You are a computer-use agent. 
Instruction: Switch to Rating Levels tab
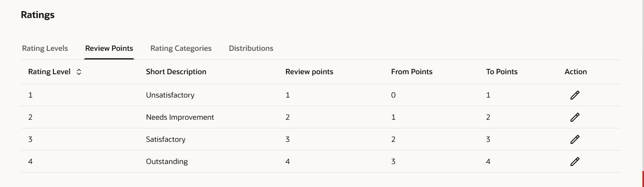45,48
